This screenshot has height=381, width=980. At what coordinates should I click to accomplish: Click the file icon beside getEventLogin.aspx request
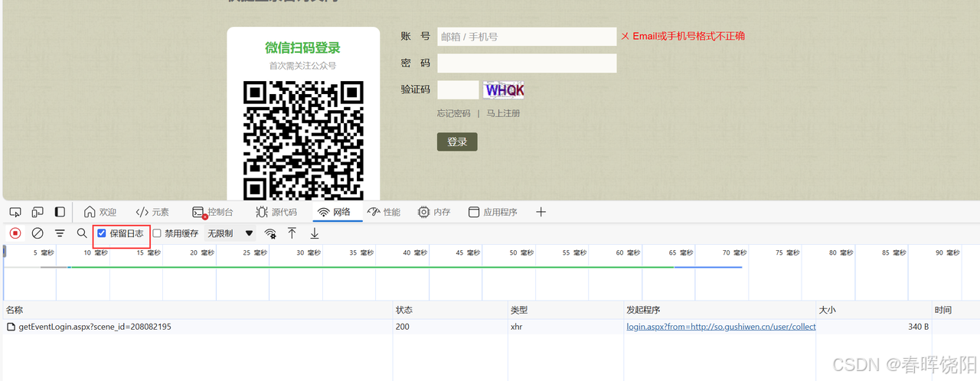click(x=11, y=327)
